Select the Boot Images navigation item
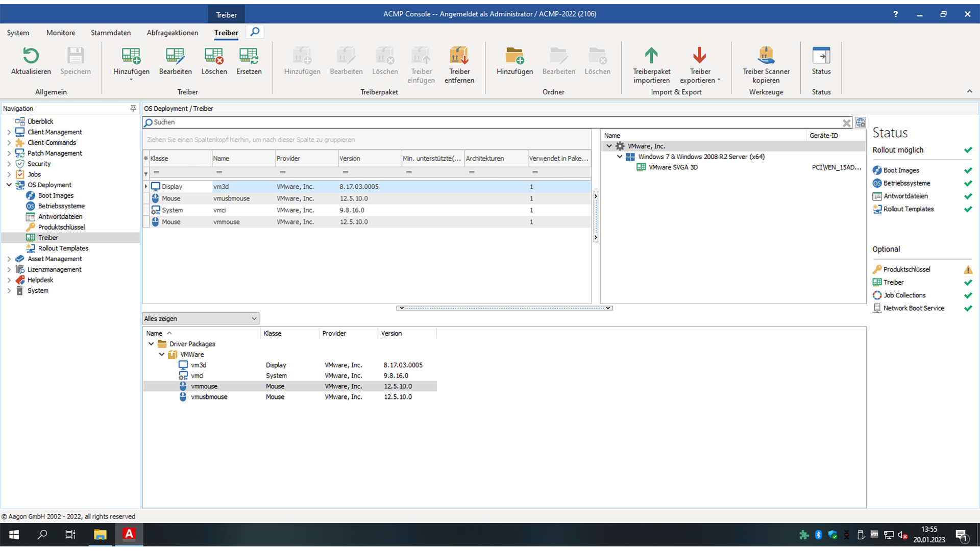 point(56,195)
